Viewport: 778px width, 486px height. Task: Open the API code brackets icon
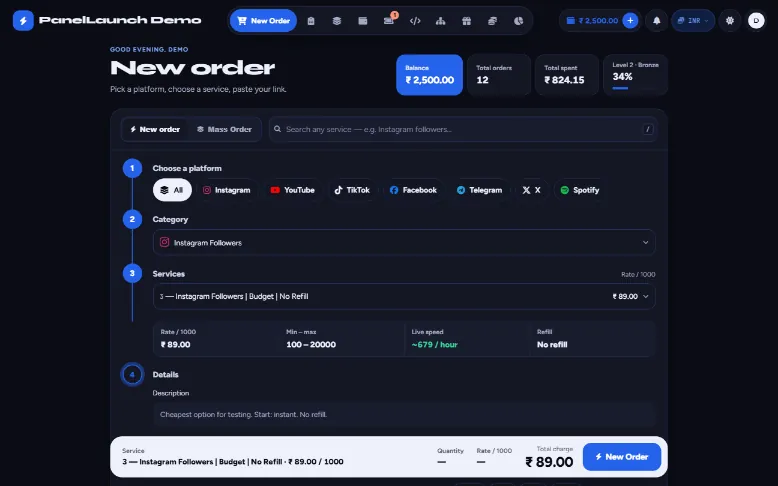(x=415, y=21)
